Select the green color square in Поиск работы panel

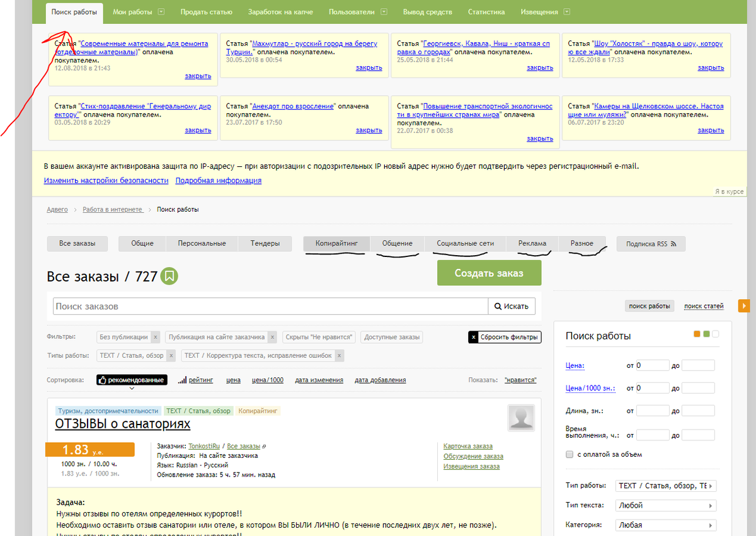706,334
